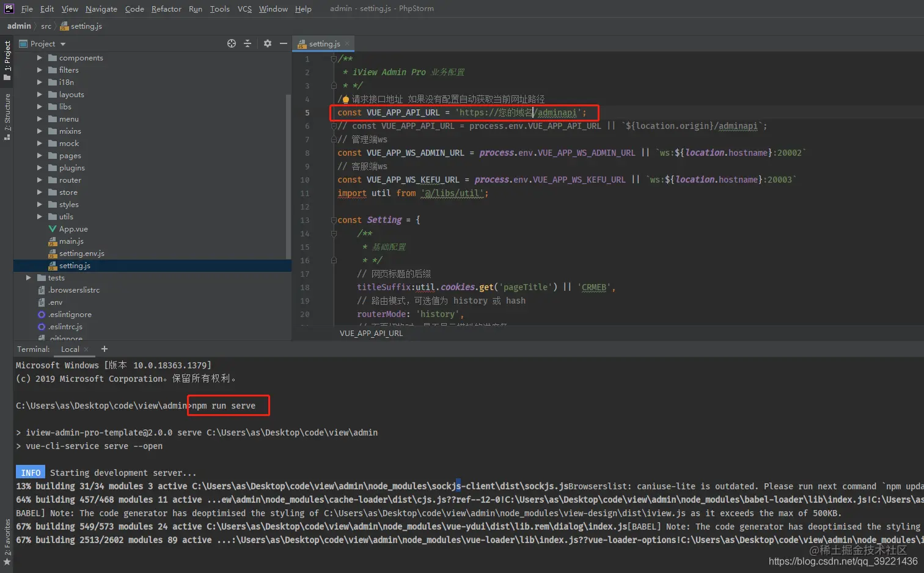Expand the i18n folder
Viewport: 924px width, 573px height.
(x=40, y=82)
